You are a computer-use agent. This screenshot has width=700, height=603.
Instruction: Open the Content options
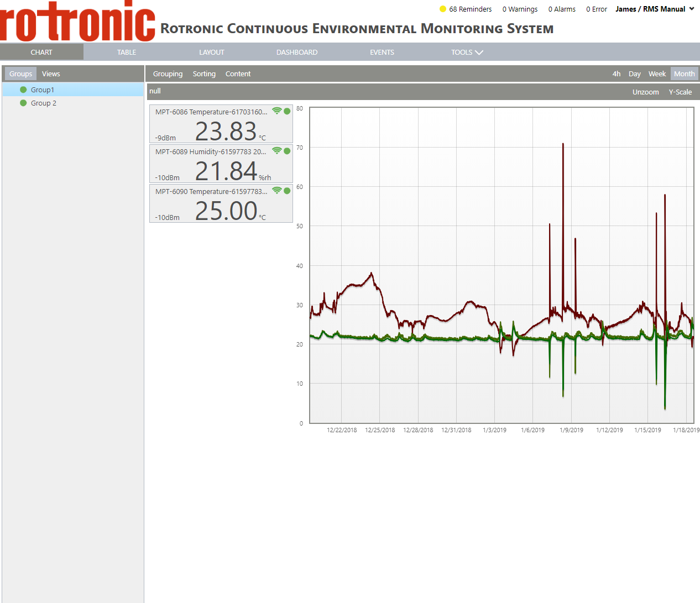(238, 74)
